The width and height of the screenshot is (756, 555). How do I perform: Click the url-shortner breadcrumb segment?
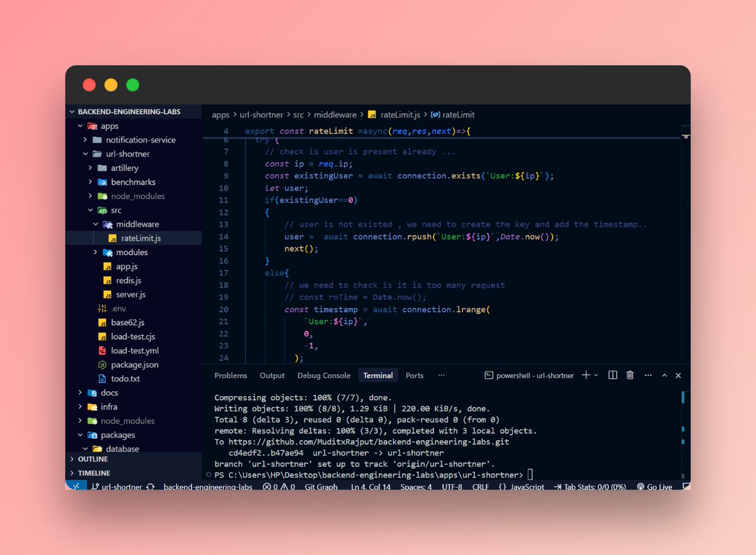click(x=261, y=115)
